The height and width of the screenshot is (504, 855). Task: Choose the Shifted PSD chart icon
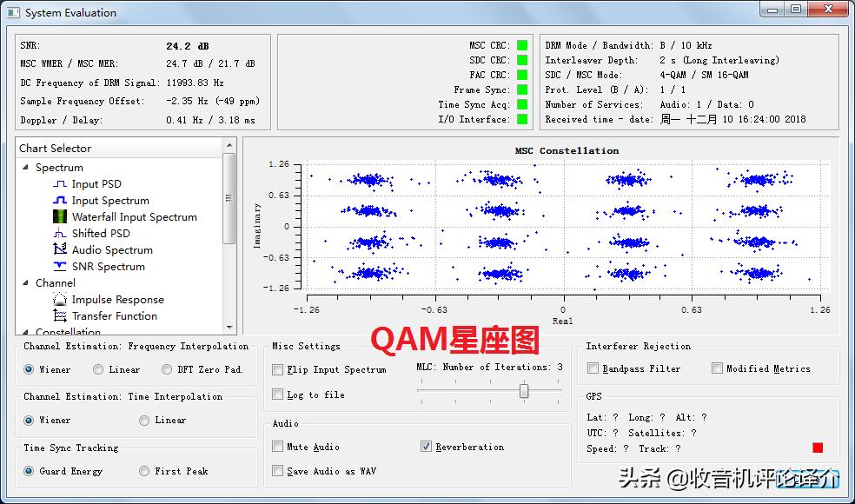[x=60, y=234]
